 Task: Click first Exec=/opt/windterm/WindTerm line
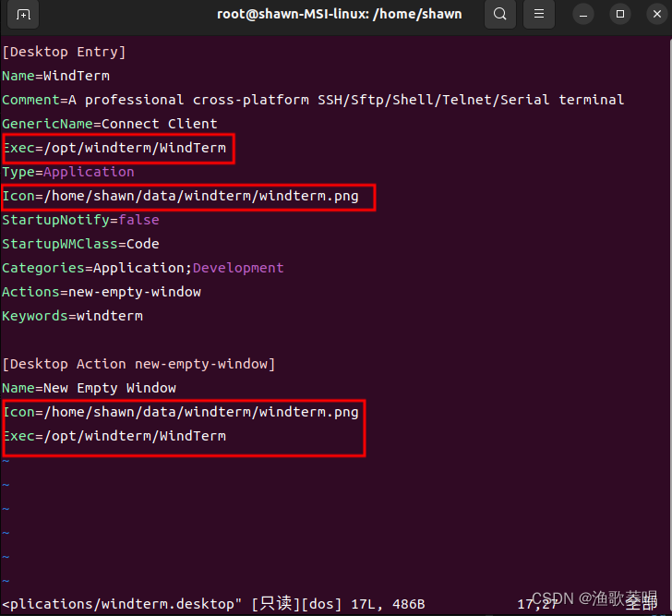pos(114,148)
